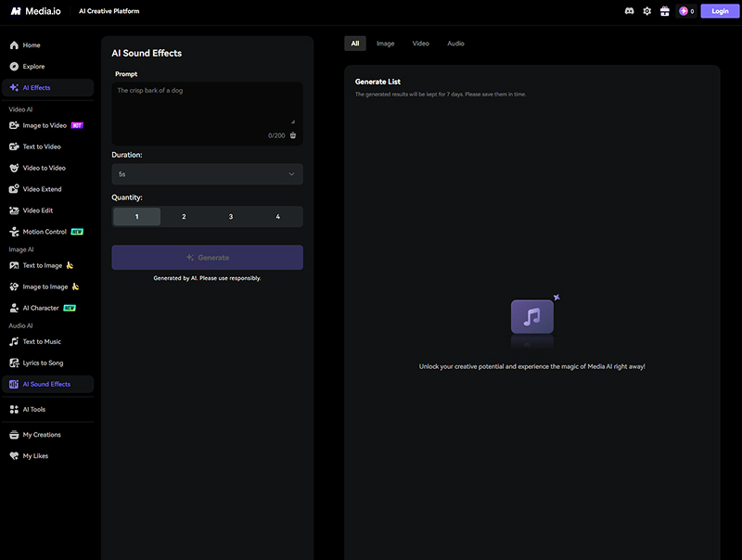
Task: Click into the Prompt text area
Action: pos(204,104)
